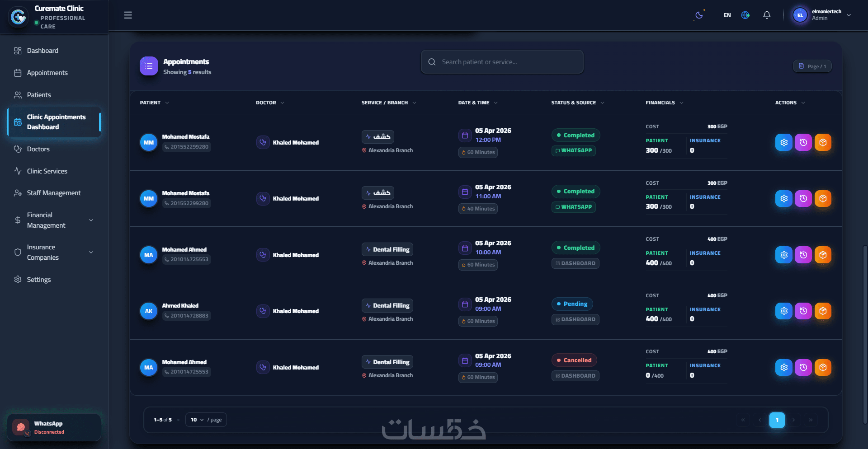
Task: Open history action for Ahmed Khaled appointment
Action: click(803, 311)
